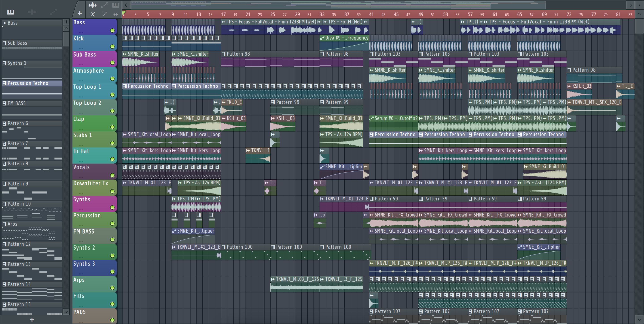
Task: Show automation clips in the picker panel
Action: [53, 12]
